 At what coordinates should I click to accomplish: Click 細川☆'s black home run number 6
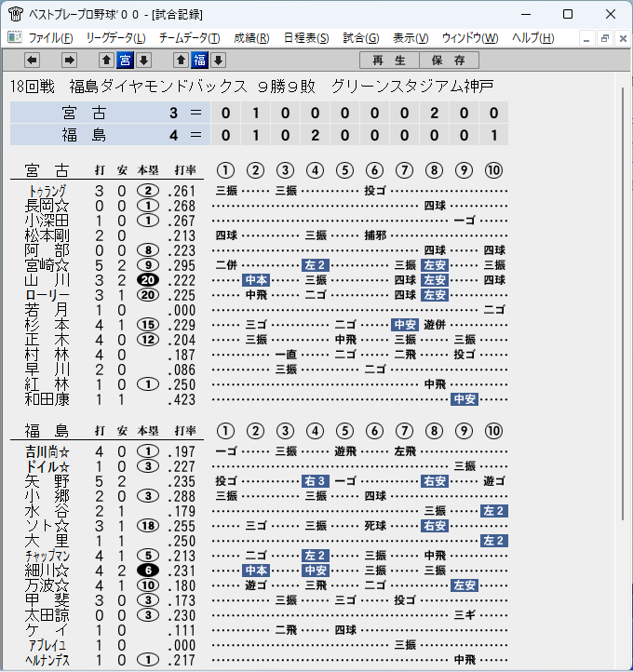click(x=148, y=571)
